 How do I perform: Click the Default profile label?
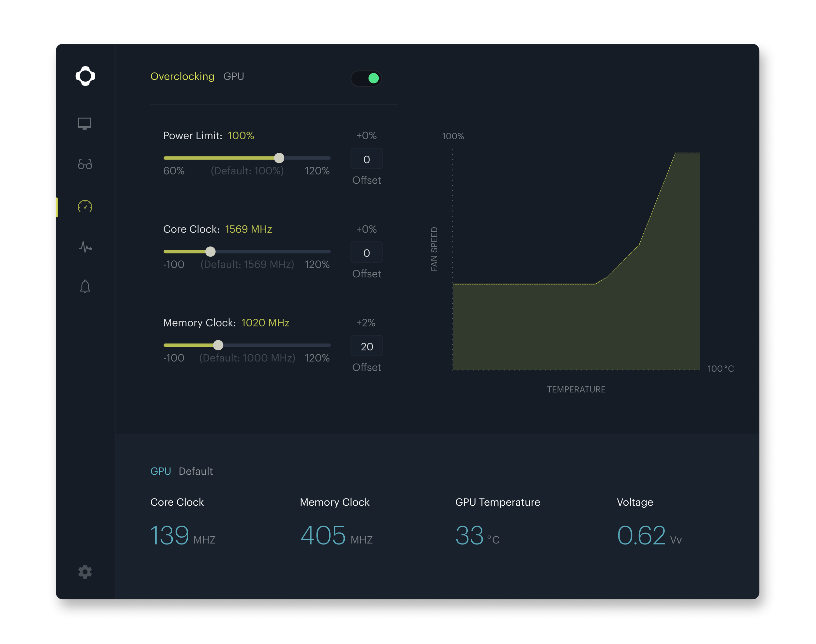tap(196, 471)
